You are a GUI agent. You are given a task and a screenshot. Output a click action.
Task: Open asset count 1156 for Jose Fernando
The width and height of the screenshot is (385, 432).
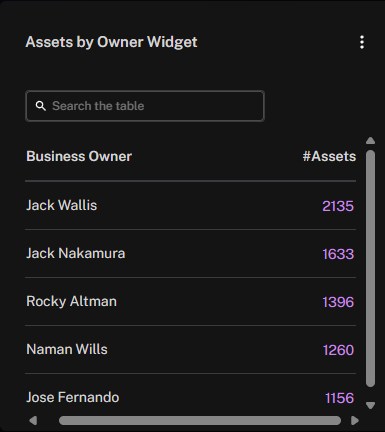point(339,398)
